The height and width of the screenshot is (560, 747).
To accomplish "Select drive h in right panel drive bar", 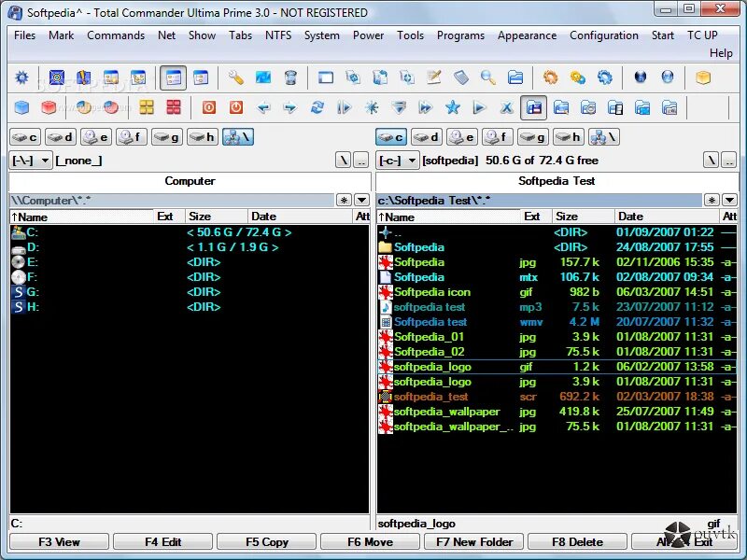I will 569,137.
